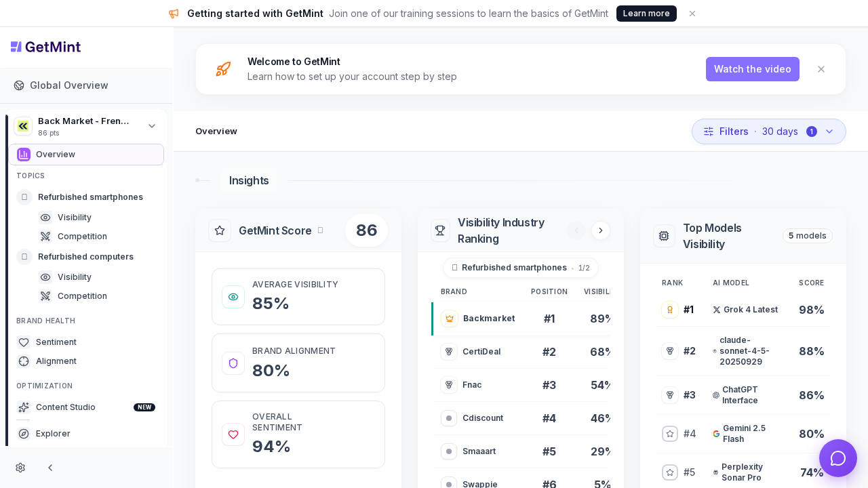Select the Smaaart ranking row

(521, 451)
